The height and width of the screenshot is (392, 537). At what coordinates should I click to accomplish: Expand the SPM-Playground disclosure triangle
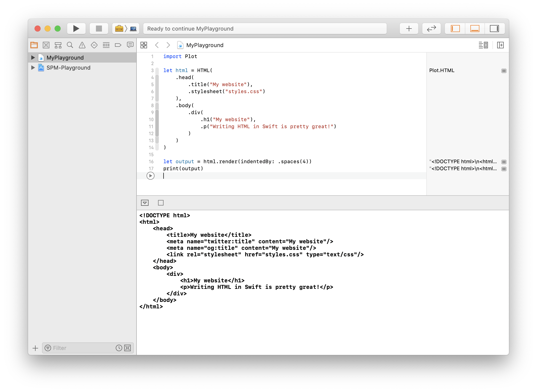[33, 68]
